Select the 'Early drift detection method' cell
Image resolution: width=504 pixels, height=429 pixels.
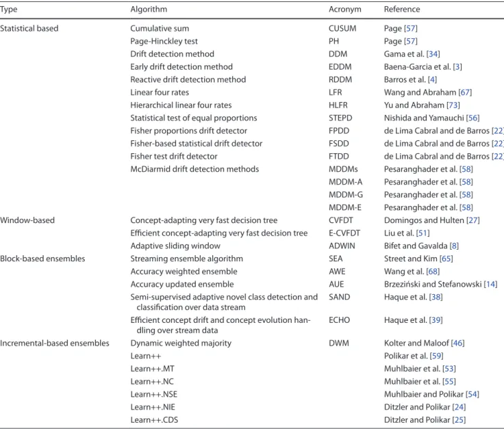point(181,67)
